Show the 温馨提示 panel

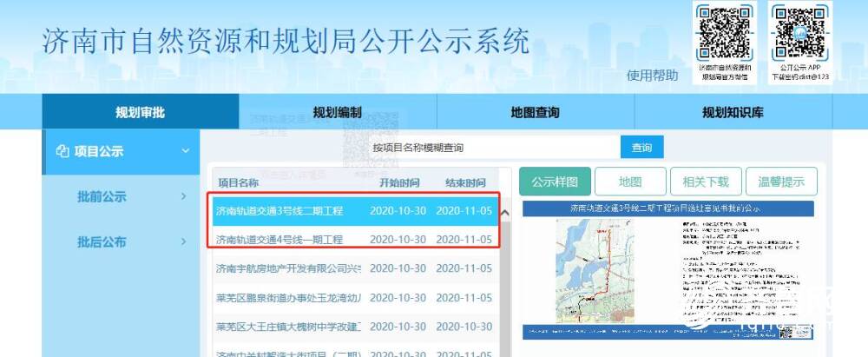click(x=780, y=182)
